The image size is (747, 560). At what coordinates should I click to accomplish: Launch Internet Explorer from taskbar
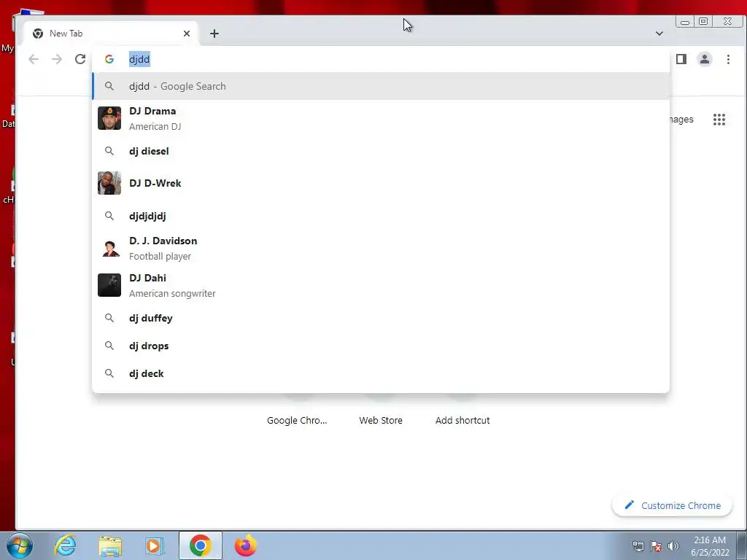65,545
